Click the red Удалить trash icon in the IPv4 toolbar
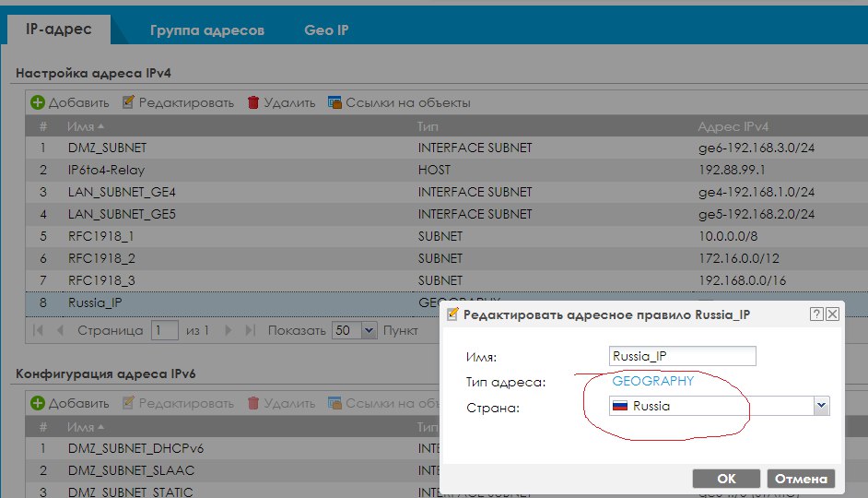The width and height of the screenshot is (868, 498). coord(253,102)
